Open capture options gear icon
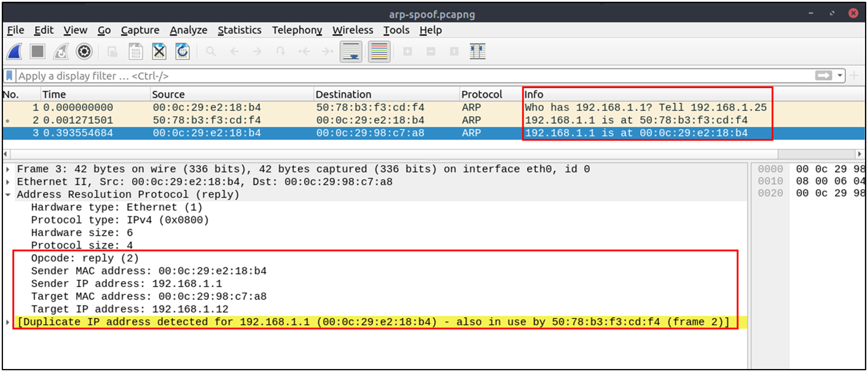The image size is (868, 372). pyautogui.click(x=84, y=52)
